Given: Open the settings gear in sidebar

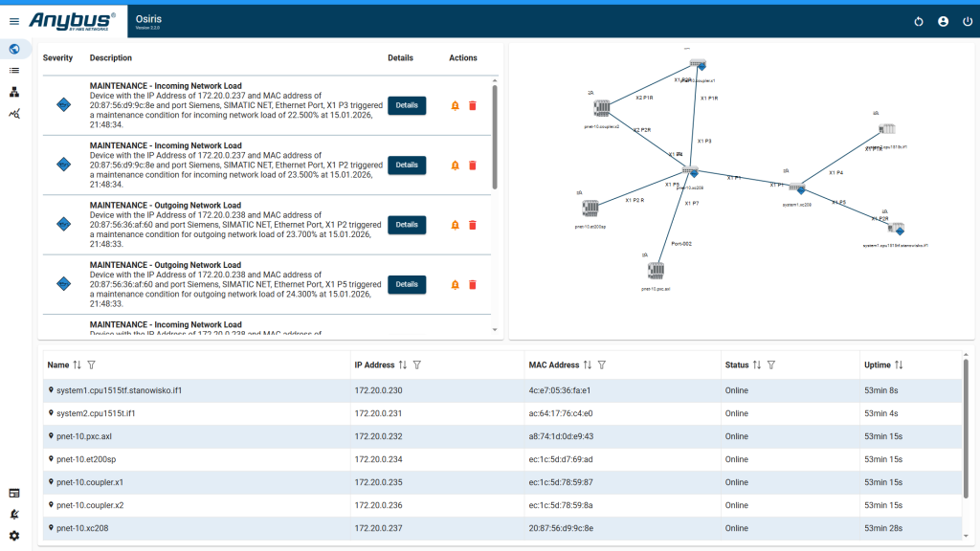Looking at the screenshot, I should (13, 536).
